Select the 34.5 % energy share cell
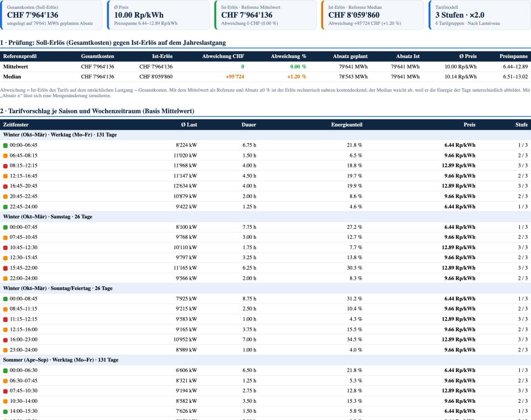Viewport: 531px width, 420px height. point(355,339)
